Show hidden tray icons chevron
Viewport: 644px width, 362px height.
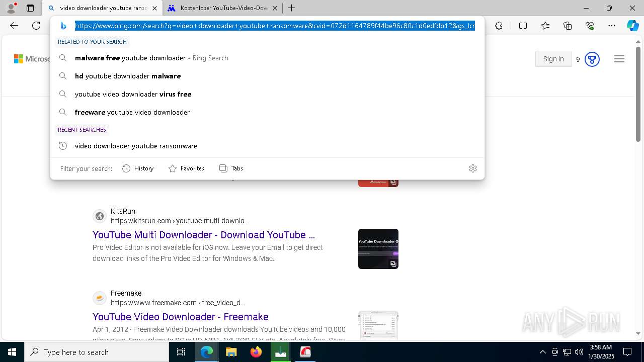pos(542,352)
